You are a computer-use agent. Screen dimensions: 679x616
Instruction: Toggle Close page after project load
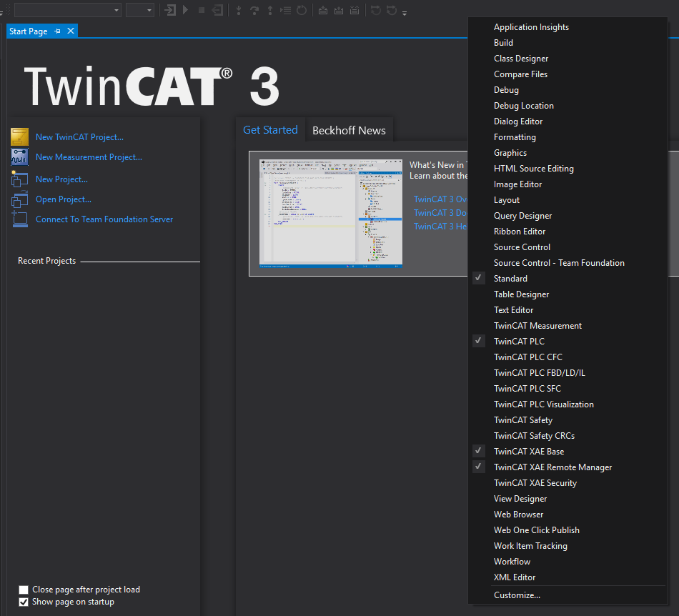coord(24,590)
